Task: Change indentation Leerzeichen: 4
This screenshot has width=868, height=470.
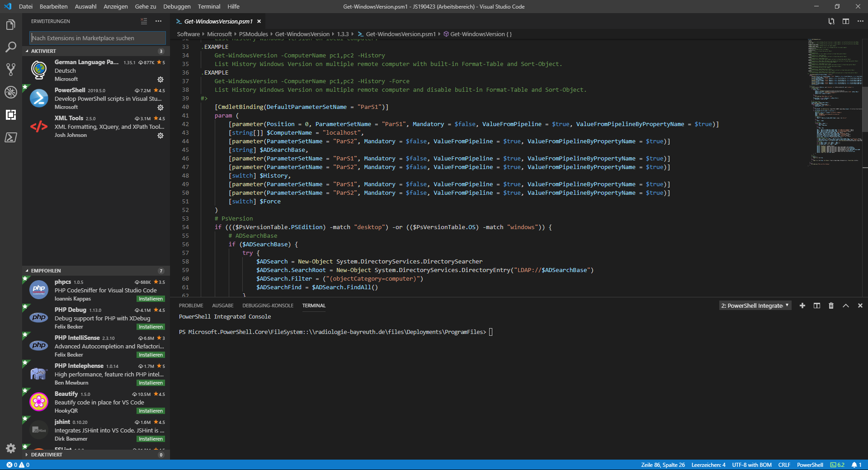Action: [x=708, y=465]
